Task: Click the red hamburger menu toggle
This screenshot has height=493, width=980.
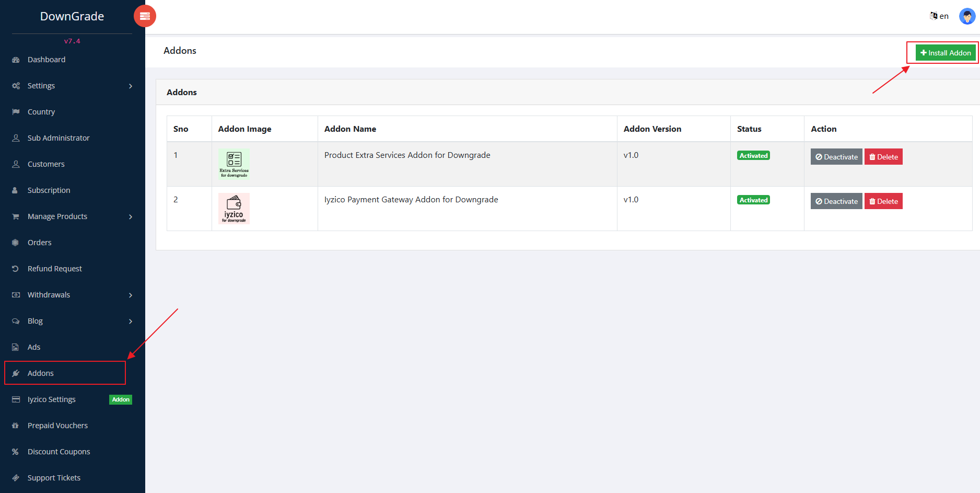Action: [145, 16]
